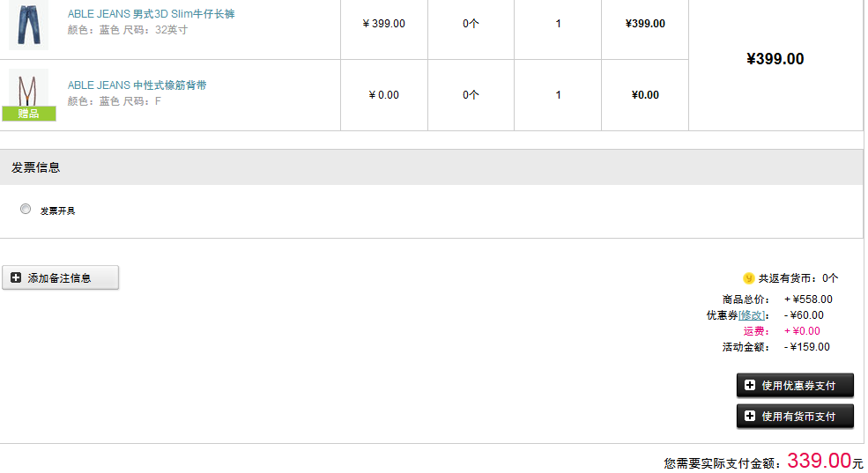Expand 使用有货币支付 coin payment option
This screenshot has height=473, width=868.
pos(795,416)
